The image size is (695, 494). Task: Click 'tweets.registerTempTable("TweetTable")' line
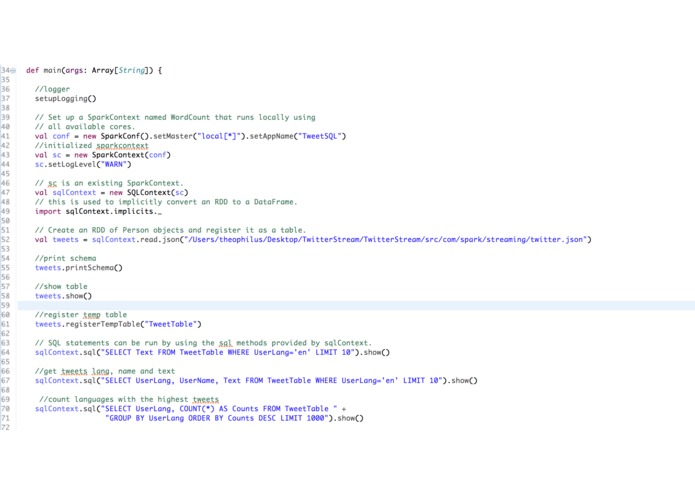point(118,324)
